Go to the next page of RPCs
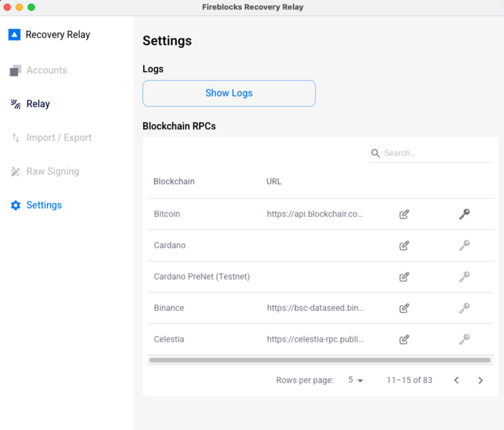504x430 pixels. 481,380
